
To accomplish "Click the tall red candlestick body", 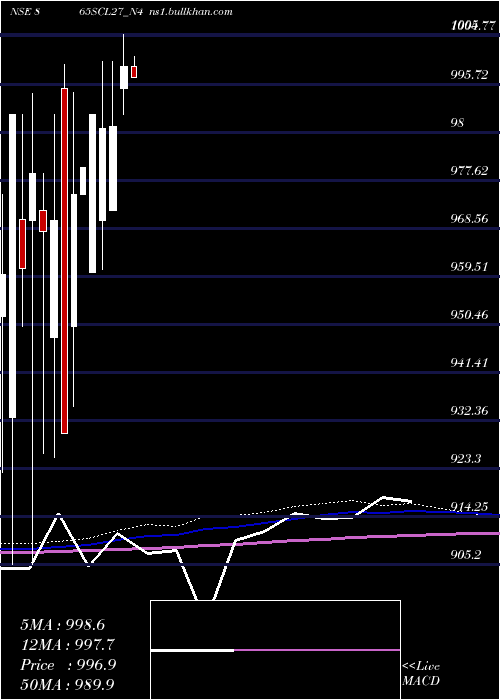I will point(65,261).
